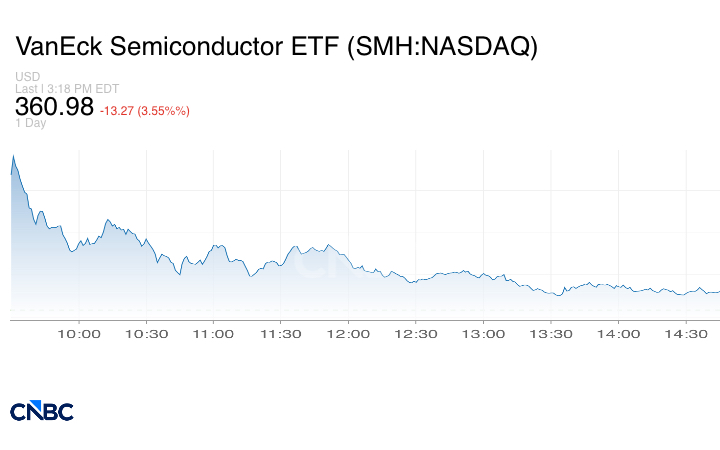This screenshot has width=720, height=450.
Task: Select the 1 Day range label
Action: point(31,123)
